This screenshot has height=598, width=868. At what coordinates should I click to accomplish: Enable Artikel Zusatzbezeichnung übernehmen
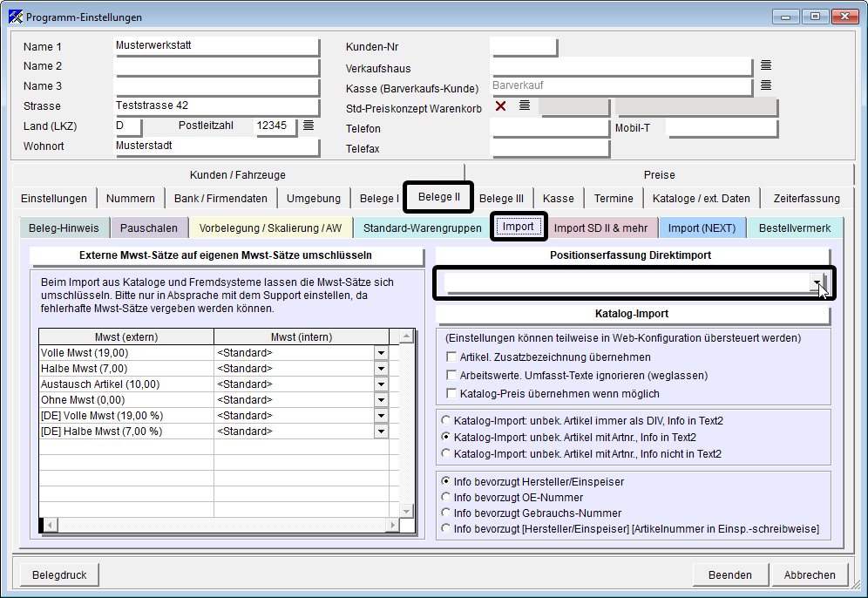(451, 357)
